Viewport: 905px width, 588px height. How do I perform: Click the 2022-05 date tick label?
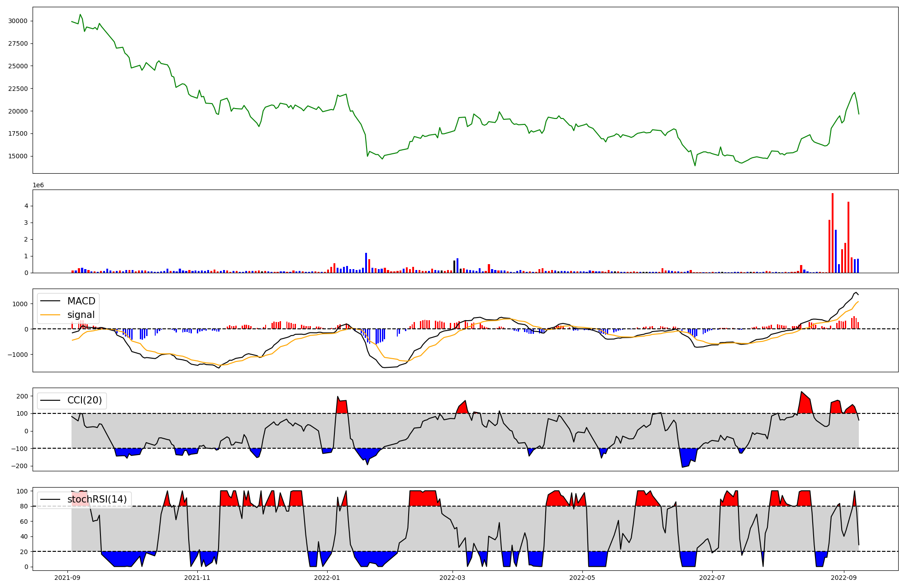(582, 578)
